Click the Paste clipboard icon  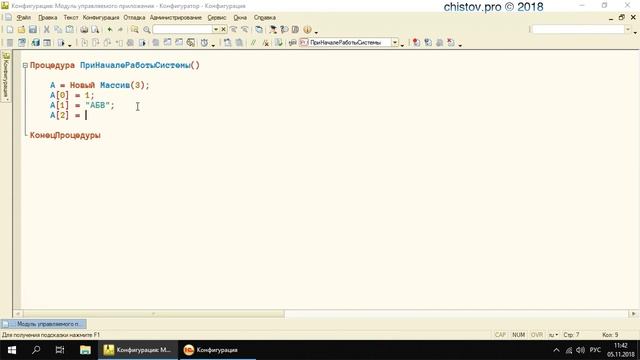click(x=70, y=29)
